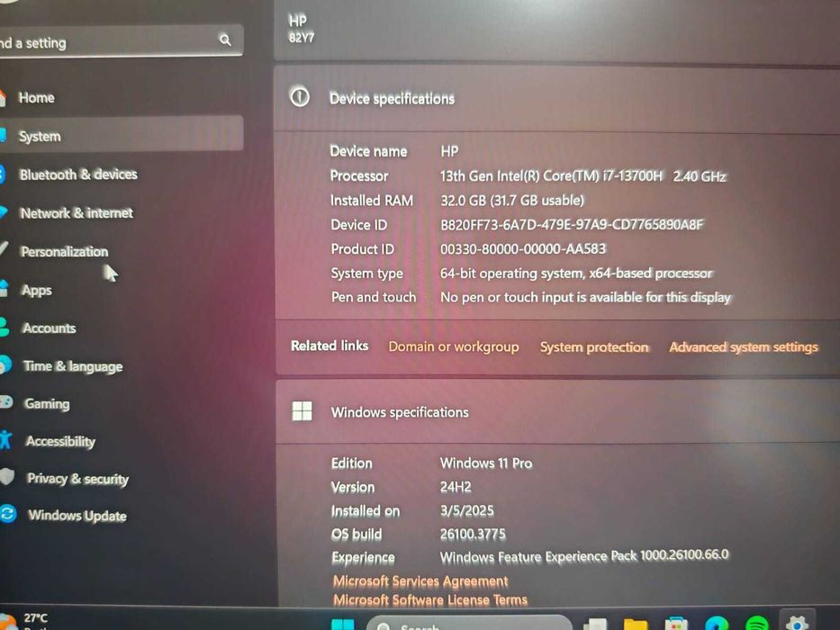Click the OS build value 26100.3775
This screenshot has width=840, height=630.
click(473, 534)
